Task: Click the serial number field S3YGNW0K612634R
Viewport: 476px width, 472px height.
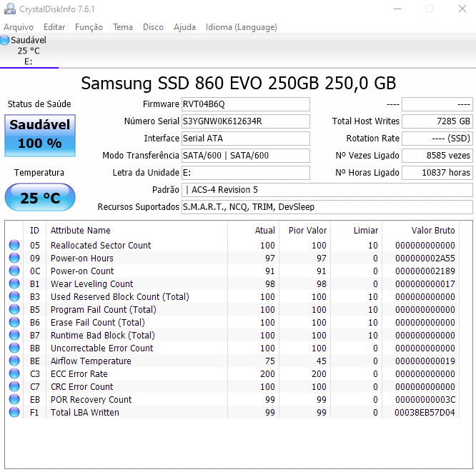Action: point(246,121)
